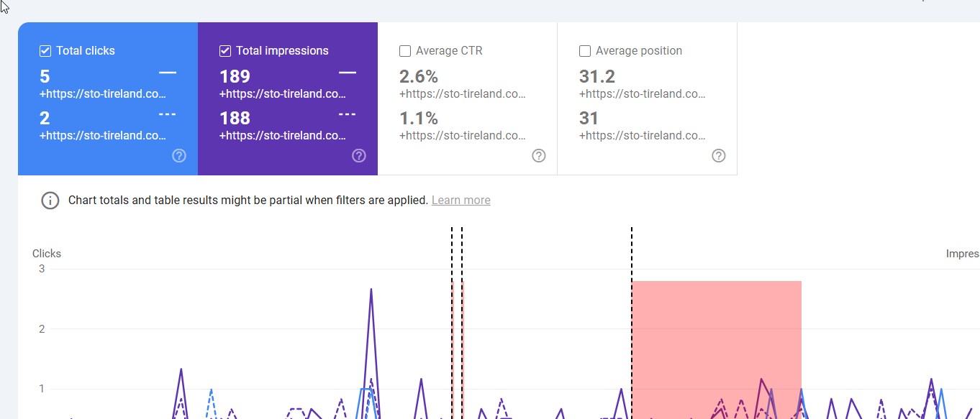Open the Learn more link
980x419 pixels.
(461, 201)
